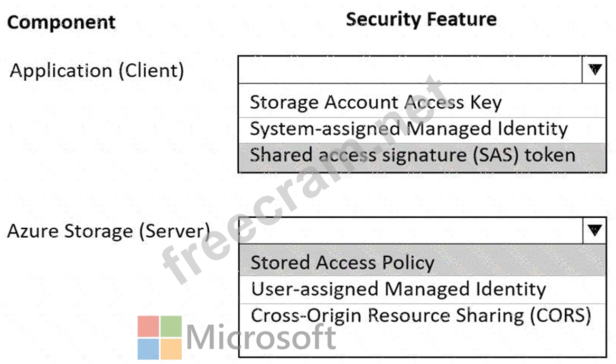This screenshot has width=616, height=364.
Task: Click the Application (Client) combo box field
Action: coord(410,70)
